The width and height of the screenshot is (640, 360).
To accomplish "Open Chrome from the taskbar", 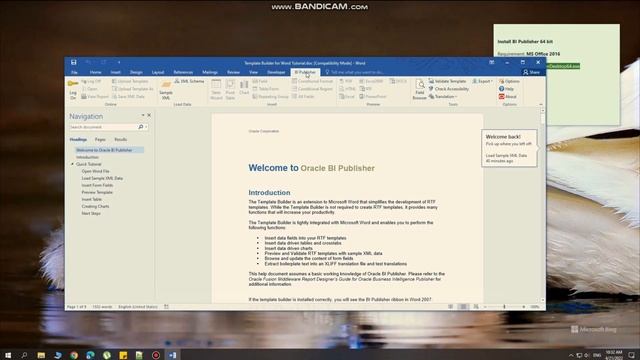I will click(74, 355).
